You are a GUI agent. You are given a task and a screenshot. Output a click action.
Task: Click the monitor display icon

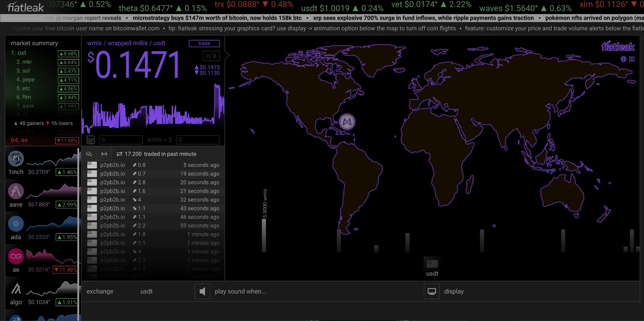pos(432,292)
